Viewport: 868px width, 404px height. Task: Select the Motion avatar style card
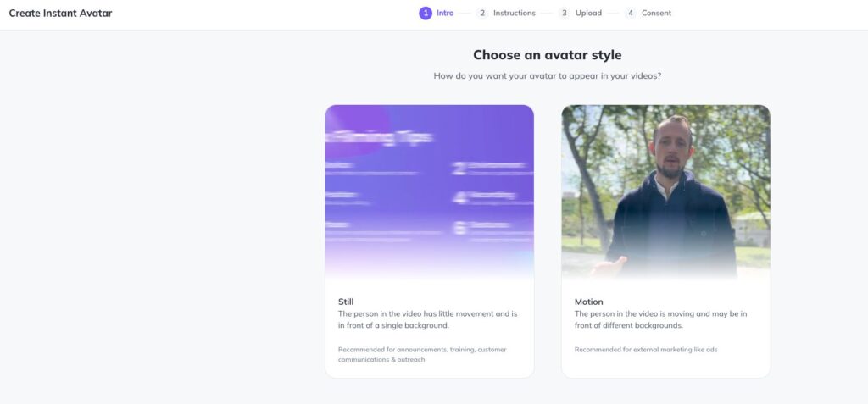[666, 241]
